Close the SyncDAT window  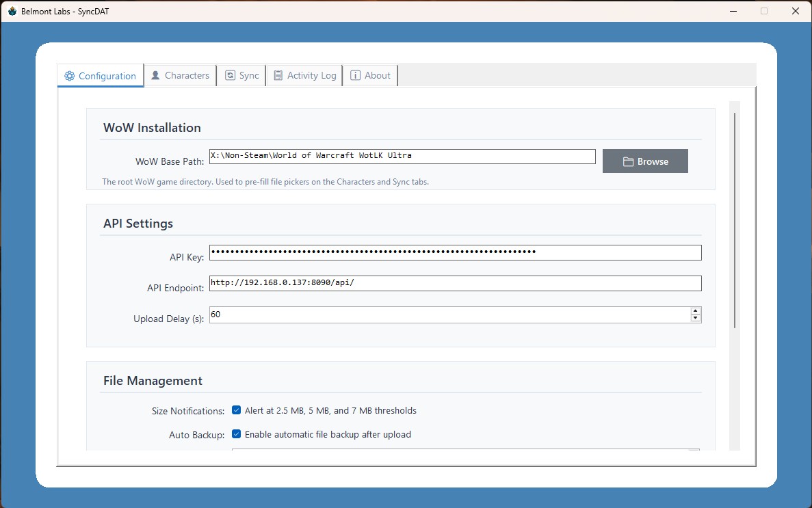(x=795, y=11)
